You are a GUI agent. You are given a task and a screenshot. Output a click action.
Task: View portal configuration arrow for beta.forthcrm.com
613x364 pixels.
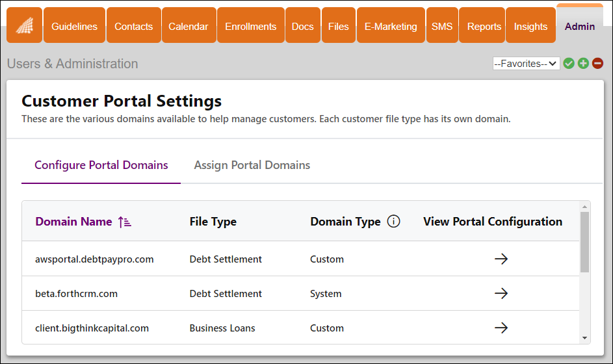point(501,293)
